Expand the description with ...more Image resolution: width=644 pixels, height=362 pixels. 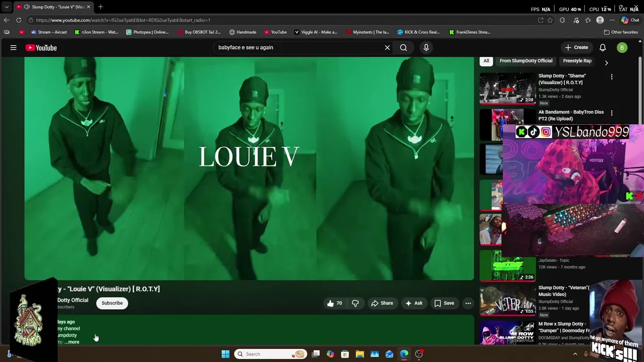72,342
